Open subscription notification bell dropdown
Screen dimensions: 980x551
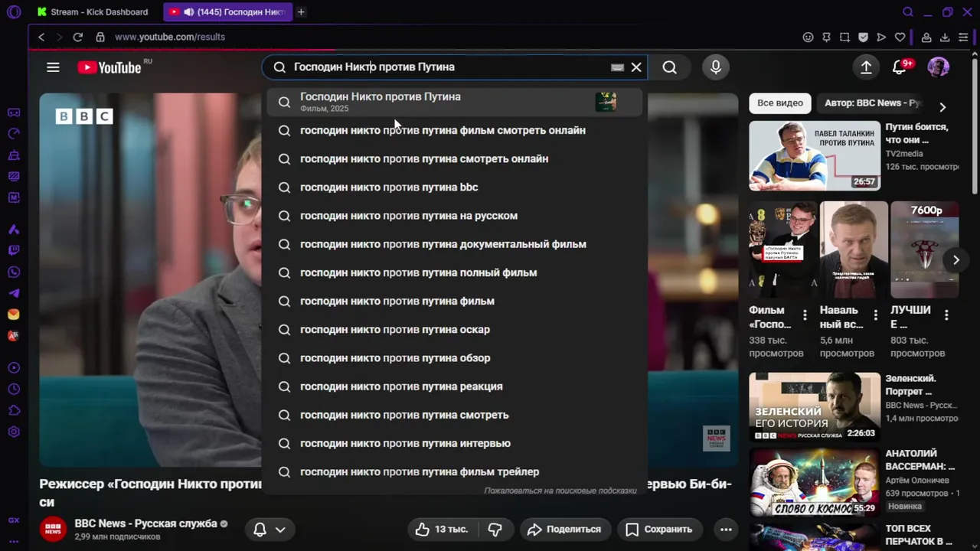(269, 529)
